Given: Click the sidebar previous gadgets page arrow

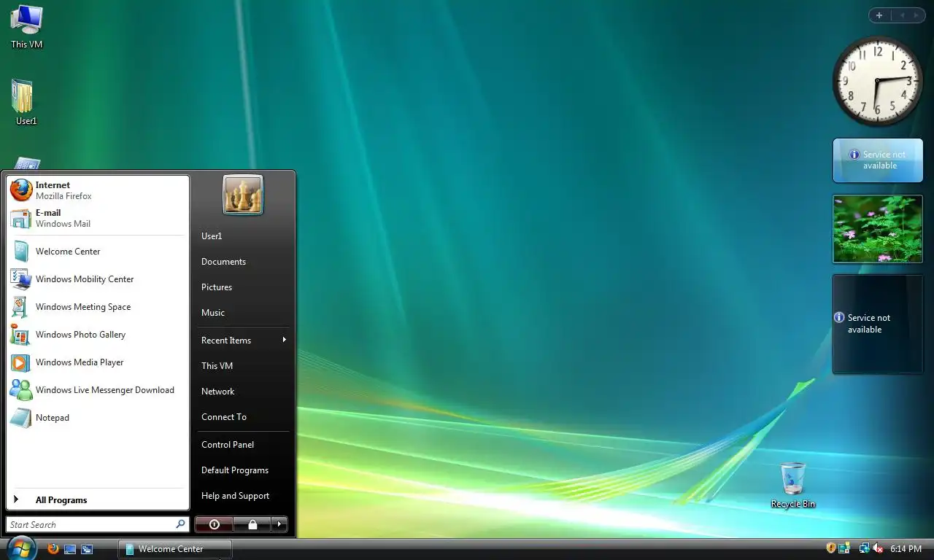Looking at the screenshot, I should (x=902, y=15).
